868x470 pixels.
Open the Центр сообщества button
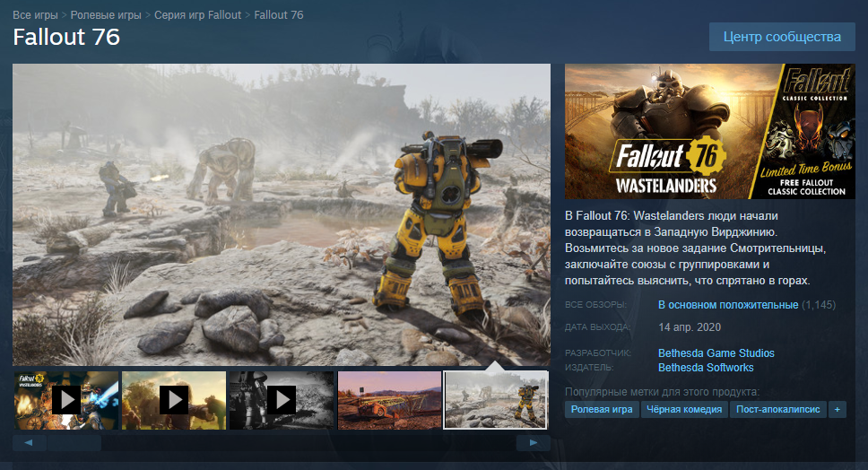(x=782, y=37)
